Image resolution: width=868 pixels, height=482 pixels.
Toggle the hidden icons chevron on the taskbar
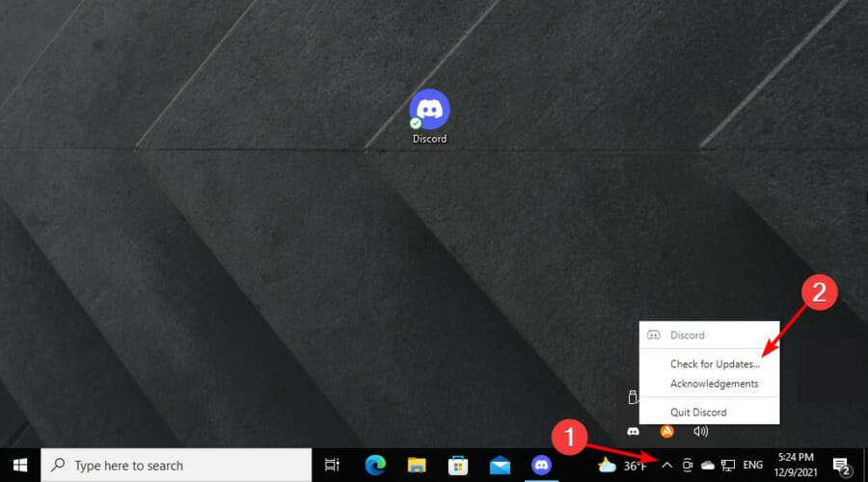click(x=667, y=466)
